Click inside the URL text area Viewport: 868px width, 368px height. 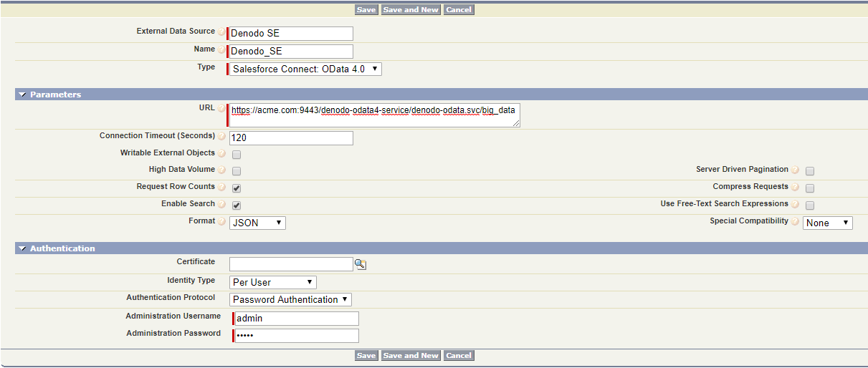375,115
